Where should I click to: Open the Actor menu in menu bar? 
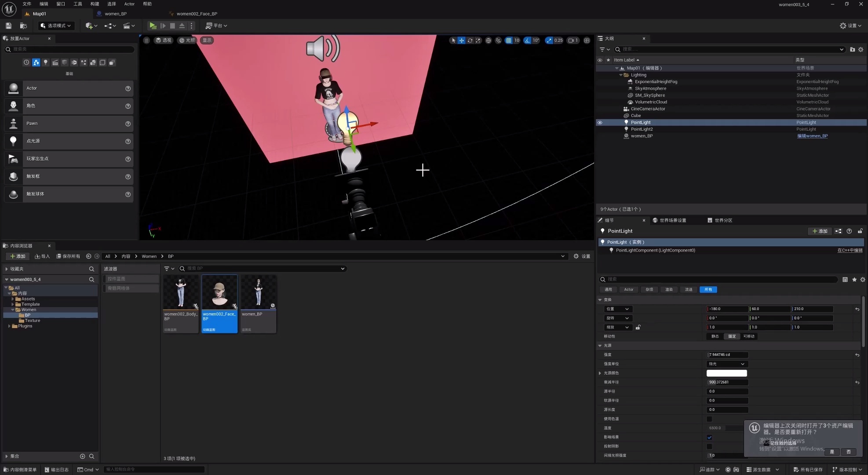(129, 4)
